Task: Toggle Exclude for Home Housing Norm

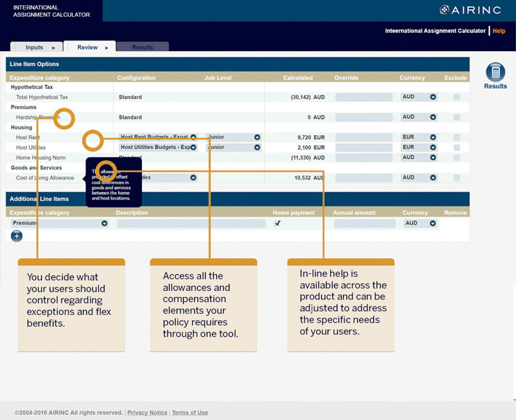Action: [x=457, y=157]
